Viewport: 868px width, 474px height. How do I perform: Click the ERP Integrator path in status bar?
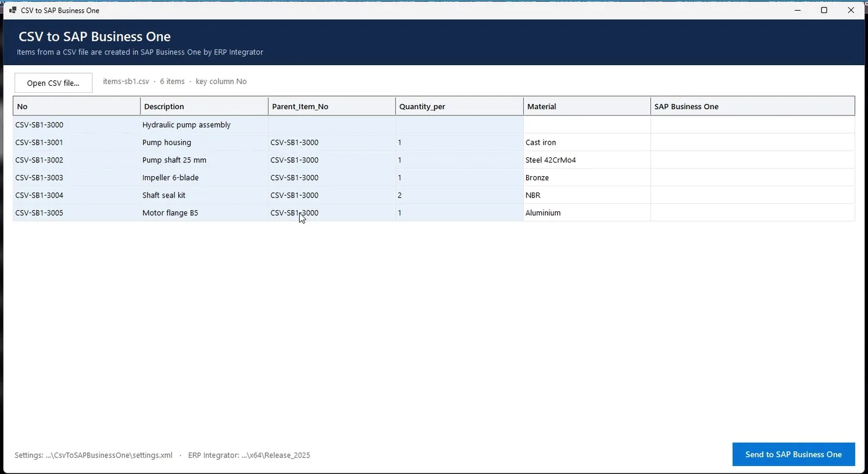tap(249, 455)
